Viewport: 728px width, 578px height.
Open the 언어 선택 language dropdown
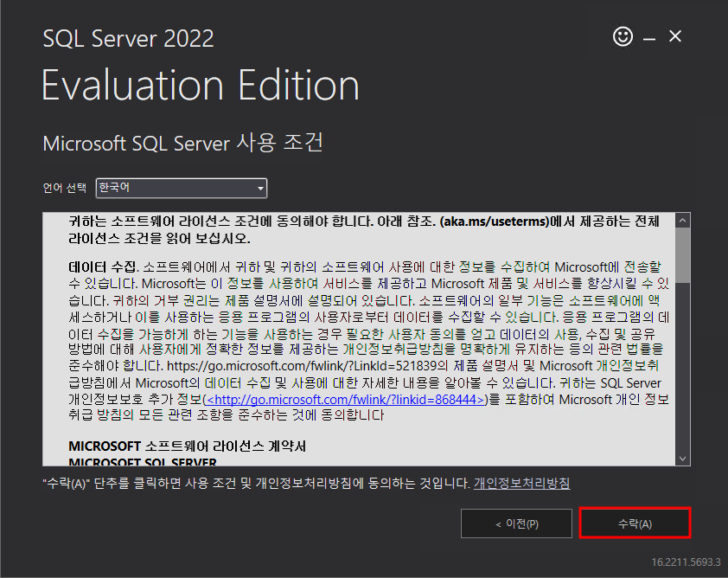coord(181,188)
